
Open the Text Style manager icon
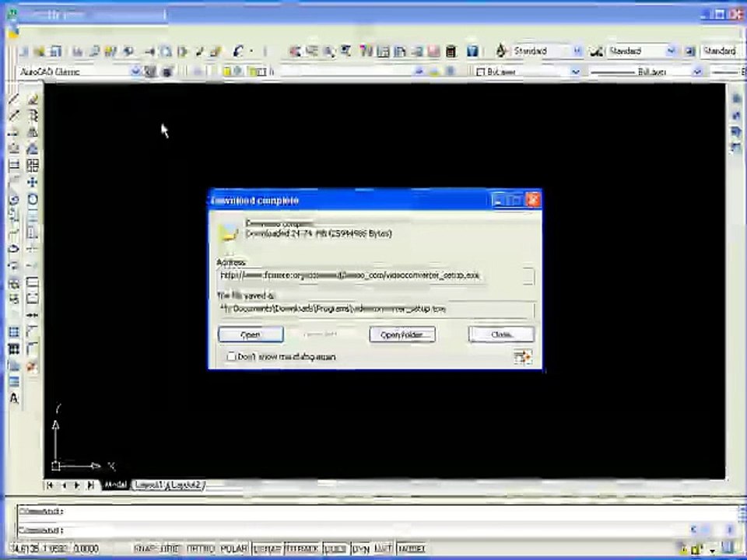[x=501, y=51]
